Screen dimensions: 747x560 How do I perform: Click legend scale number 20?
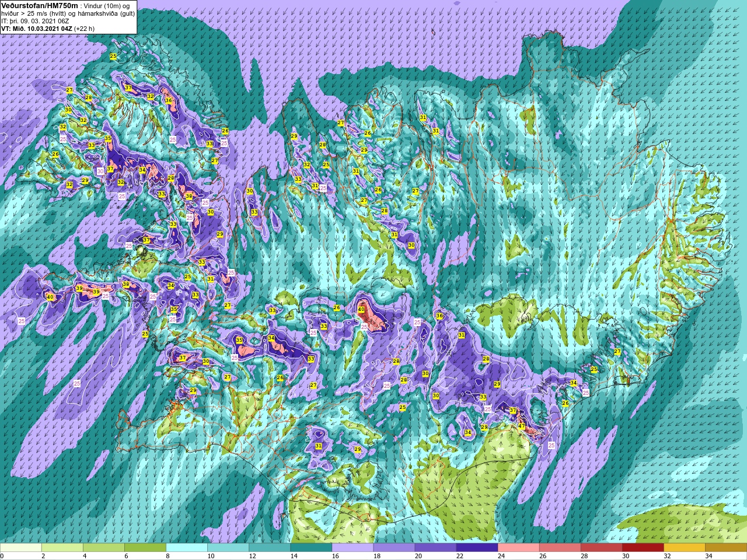click(x=418, y=556)
